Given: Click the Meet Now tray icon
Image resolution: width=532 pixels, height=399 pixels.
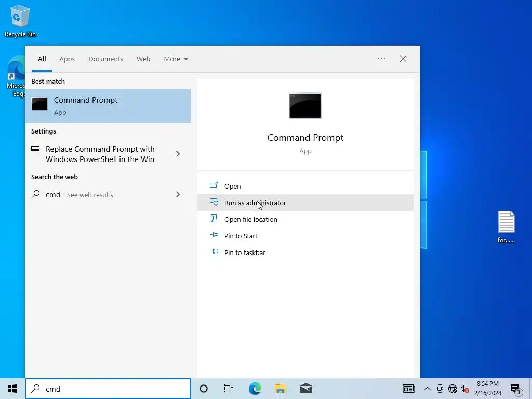Looking at the screenshot, I should (440, 389).
